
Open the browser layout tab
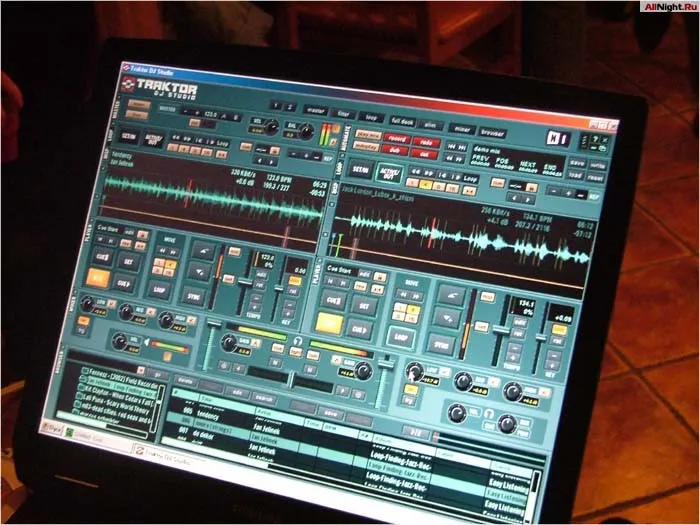point(493,133)
